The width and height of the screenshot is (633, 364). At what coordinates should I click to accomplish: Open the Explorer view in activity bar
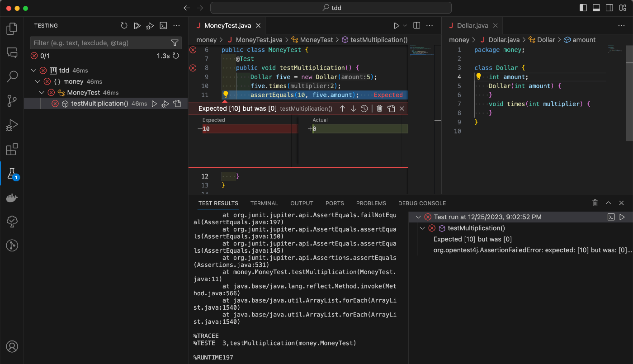pos(12,28)
